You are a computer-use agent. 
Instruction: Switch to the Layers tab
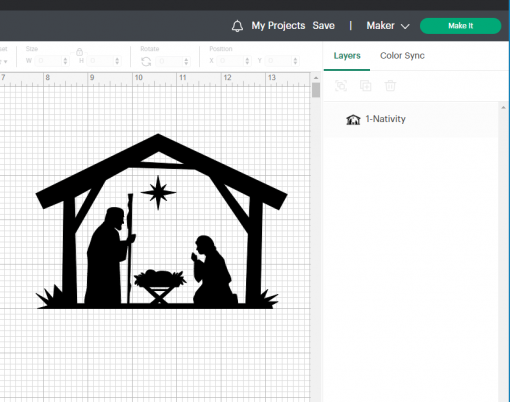[x=347, y=56]
